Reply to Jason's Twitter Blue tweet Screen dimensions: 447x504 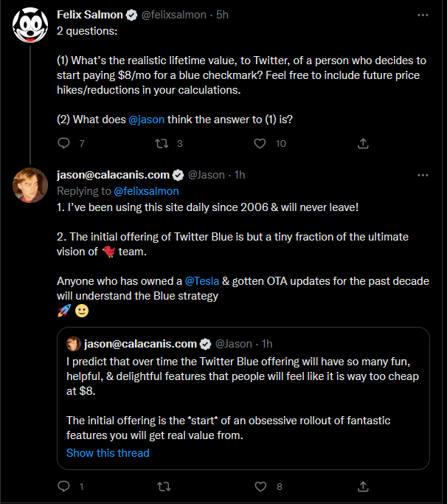(64, 486)
